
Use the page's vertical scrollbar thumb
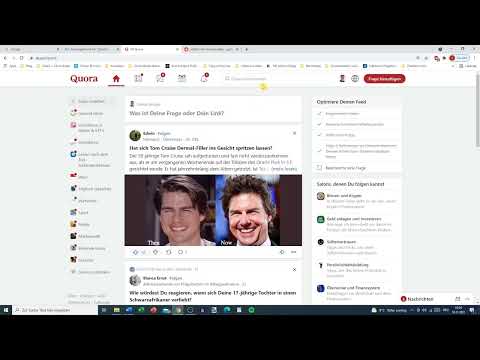477,110
